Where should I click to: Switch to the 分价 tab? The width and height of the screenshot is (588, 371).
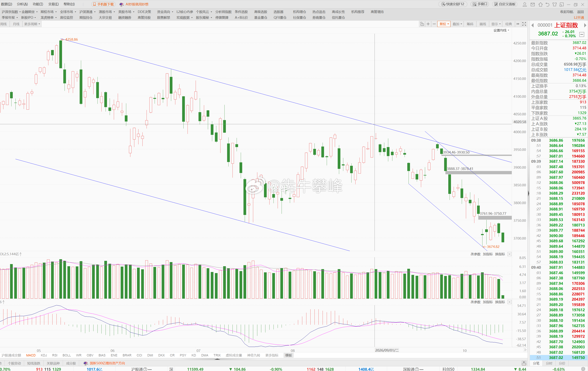click(x=562, y=363)
